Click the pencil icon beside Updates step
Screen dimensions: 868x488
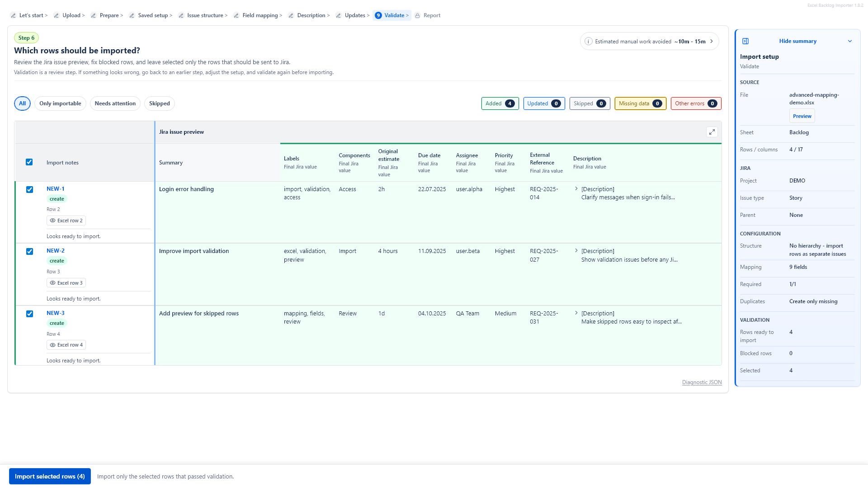click(x=338, y=15)
